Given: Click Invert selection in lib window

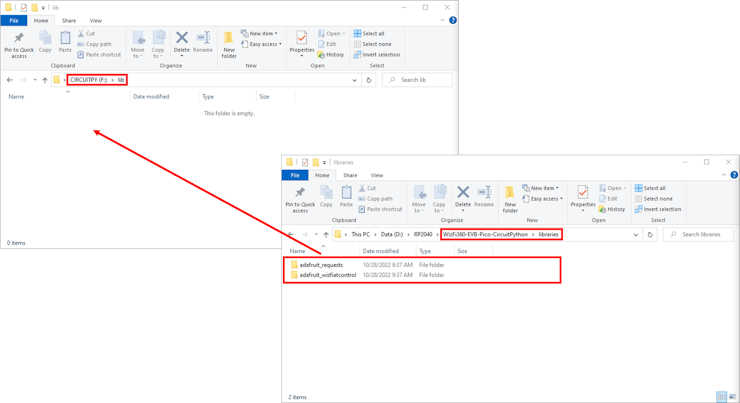Looking at the screenshot, I should pyautogui.click(x=377, y=55).
